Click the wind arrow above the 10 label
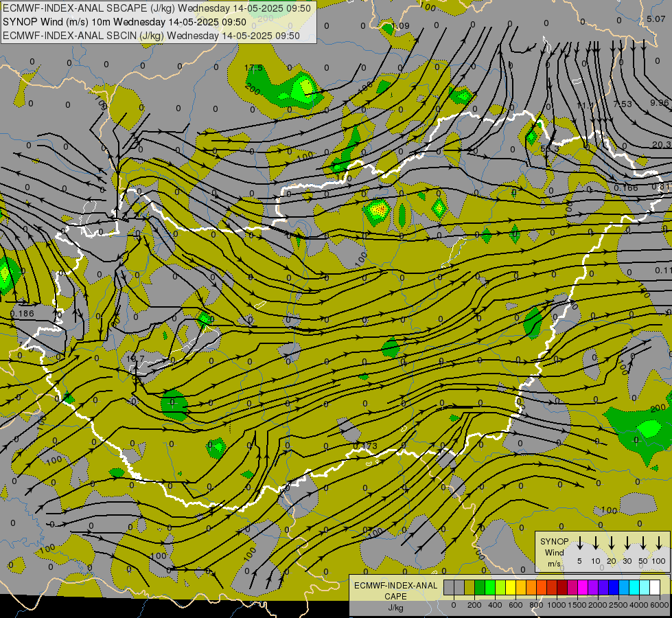The width and height of the screenshot is (672, 618). [596, 543]
